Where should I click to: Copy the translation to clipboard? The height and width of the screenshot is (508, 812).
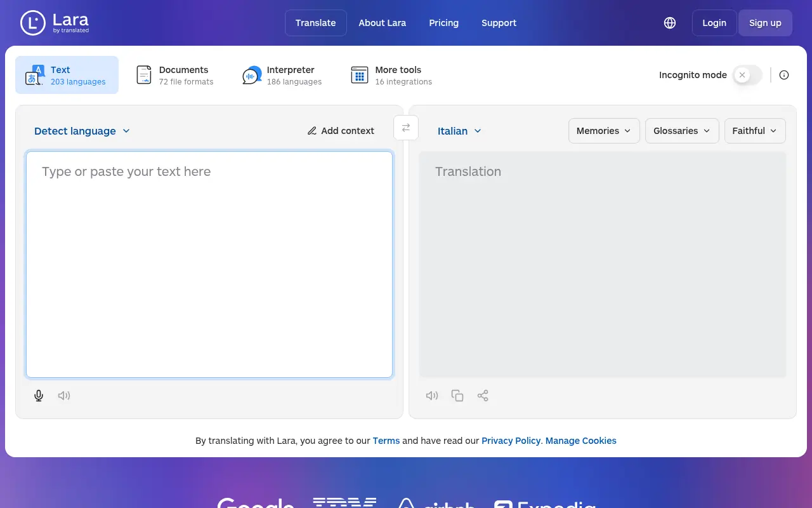pos(457,396)
